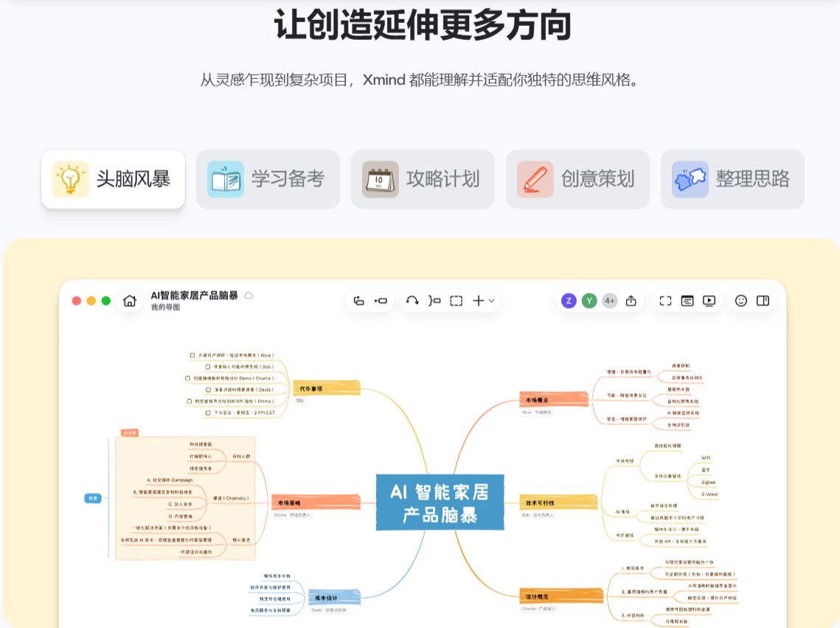
Task: Click the Charlie · 产品设计 label
Action: click(x=538, y=609)
